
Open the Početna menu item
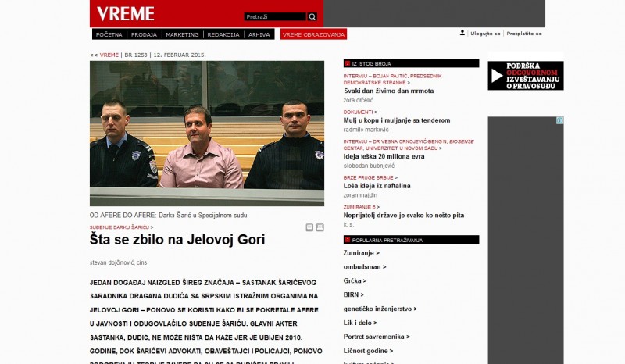109,34
